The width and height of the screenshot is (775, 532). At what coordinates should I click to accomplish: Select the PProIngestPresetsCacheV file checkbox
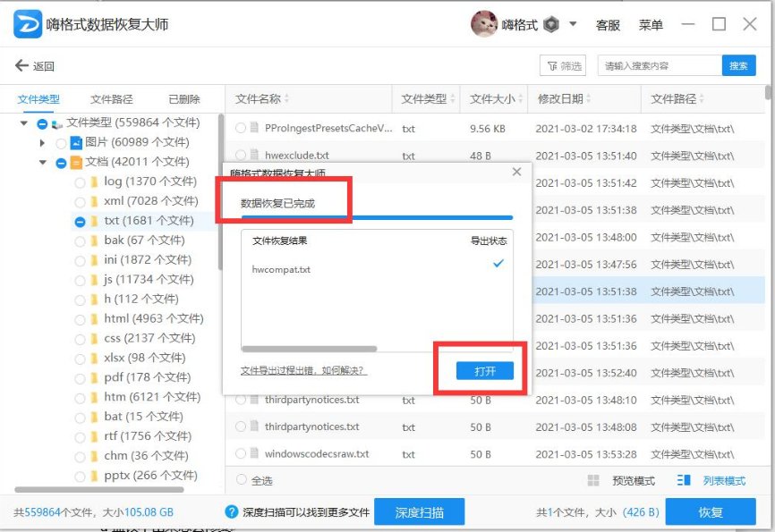(x=241, y=129)
